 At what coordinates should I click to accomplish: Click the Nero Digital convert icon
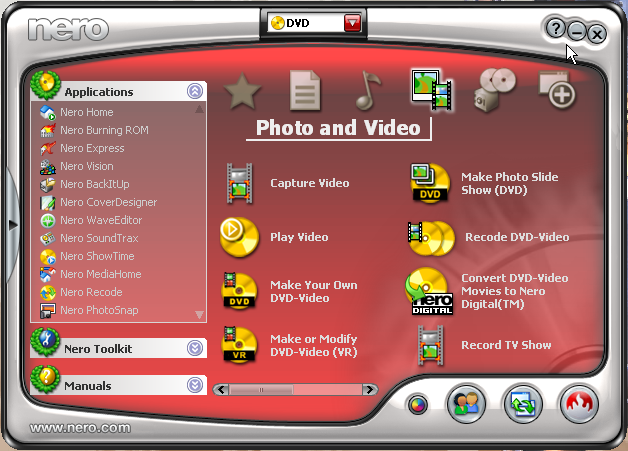[429, 291]
